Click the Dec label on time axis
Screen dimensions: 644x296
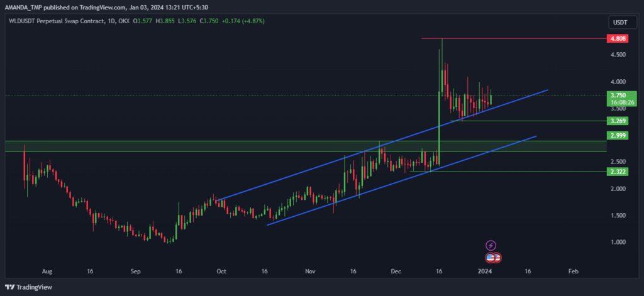pyautogui.click(x=396, y=271)
